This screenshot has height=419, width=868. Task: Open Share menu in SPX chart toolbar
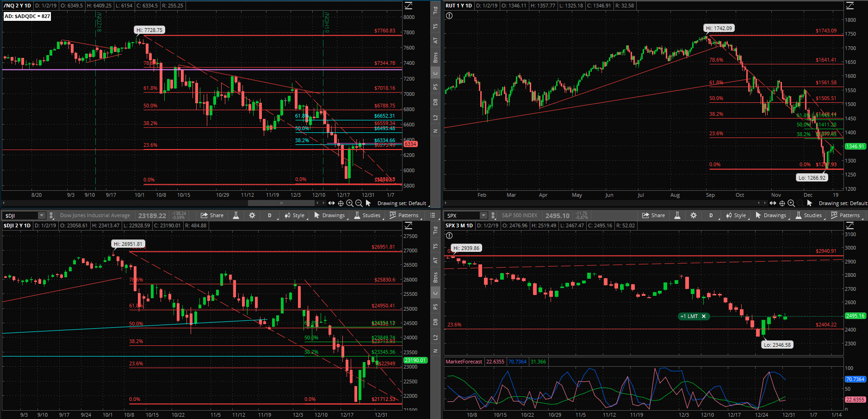tap(653, 215)
